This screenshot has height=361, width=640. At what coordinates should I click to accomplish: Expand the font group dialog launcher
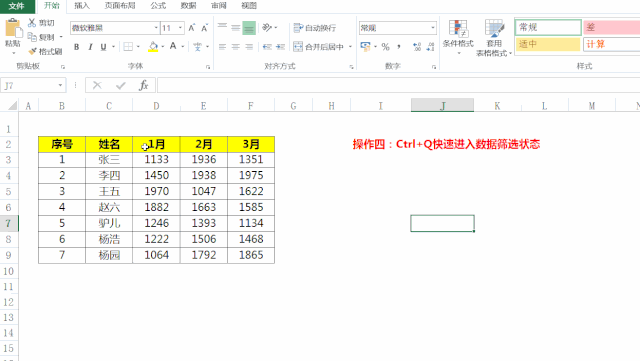pos(208,67)
